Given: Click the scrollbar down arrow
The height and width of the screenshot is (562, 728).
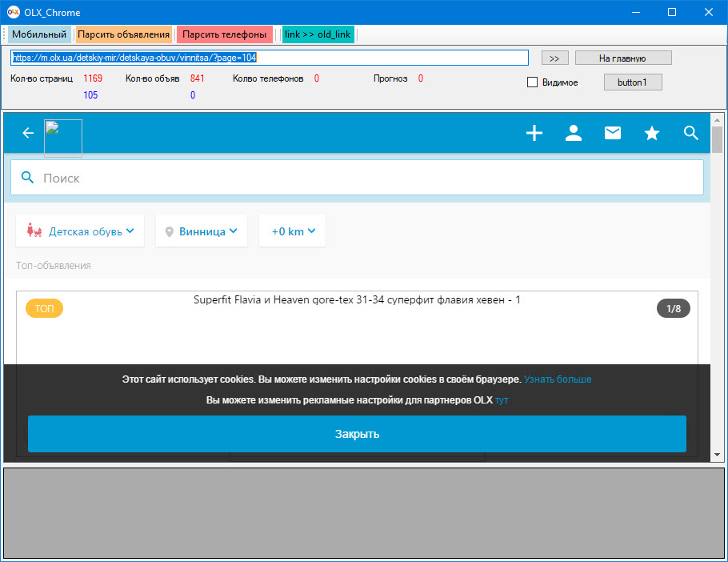Looking at the screenshot, I should click(x=718, y=455).
